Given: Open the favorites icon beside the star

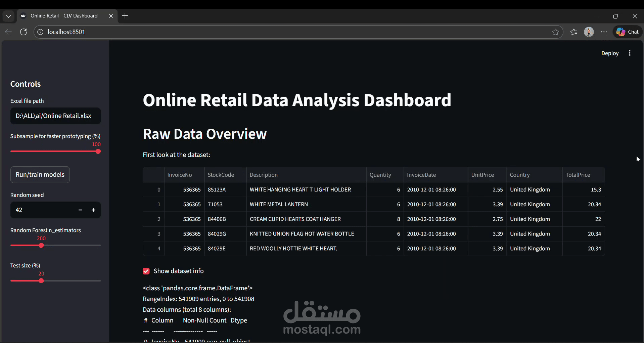Looking at the screenshot, I should [x=574, y=32].
